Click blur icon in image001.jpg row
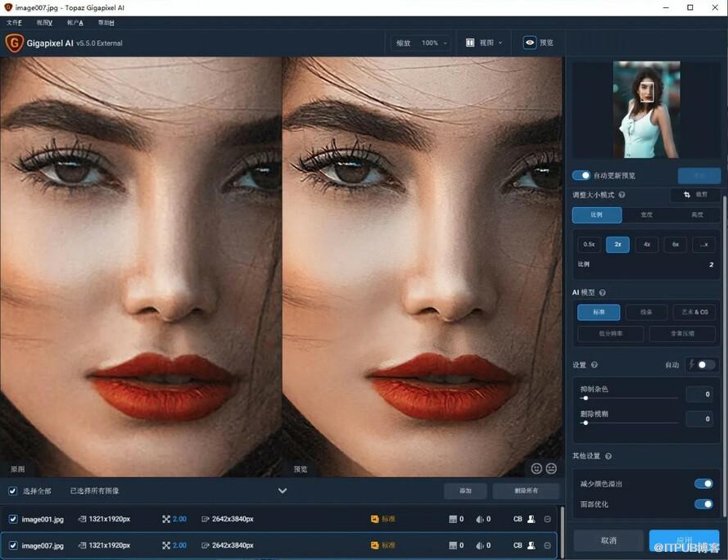 480,519
